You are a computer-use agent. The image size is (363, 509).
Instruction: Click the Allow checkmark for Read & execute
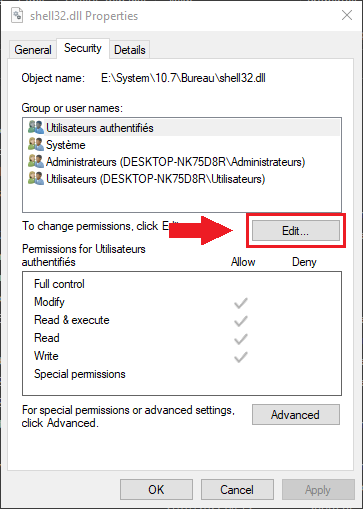(240, 321)
